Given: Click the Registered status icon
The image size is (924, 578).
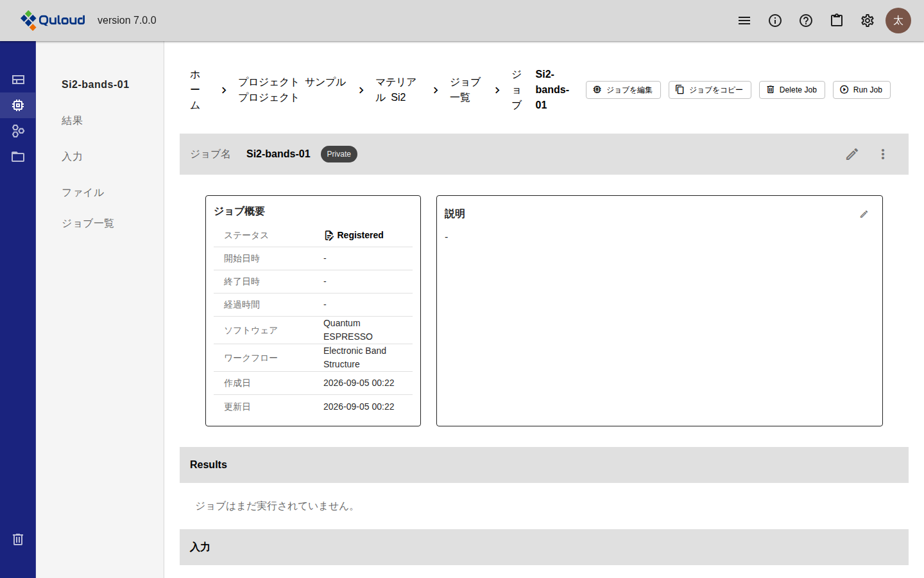Looking at the screenshot, I should coord(329,236).
